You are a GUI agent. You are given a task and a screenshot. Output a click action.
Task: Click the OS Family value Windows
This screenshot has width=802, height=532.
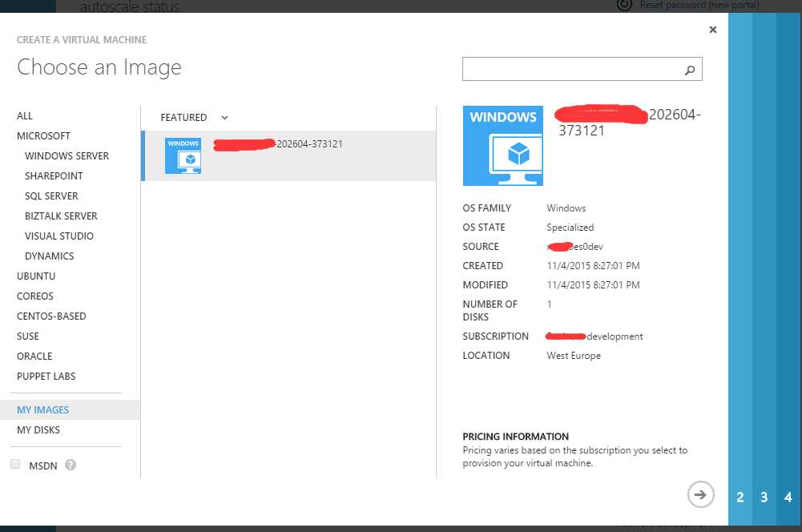coord(566,208)
